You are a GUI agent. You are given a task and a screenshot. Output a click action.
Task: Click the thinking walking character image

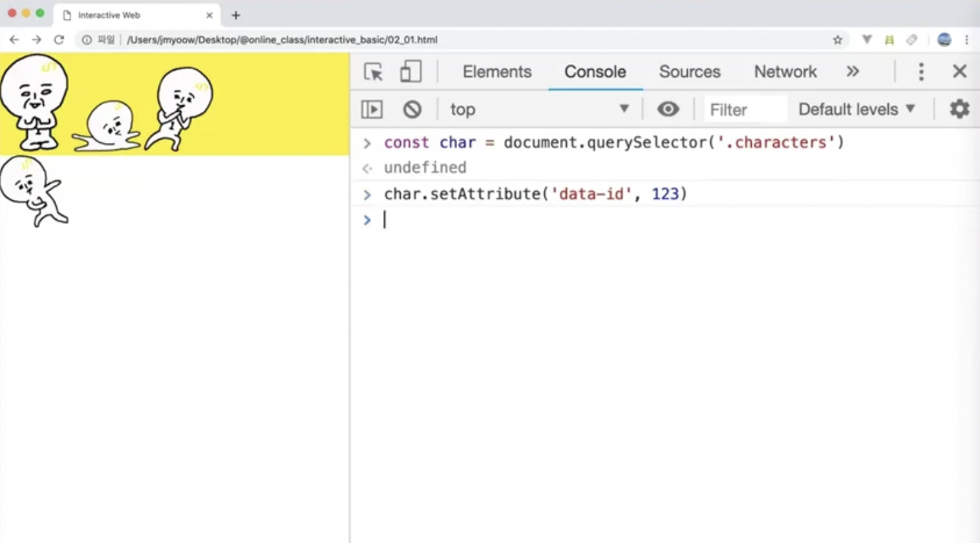(x=179, y=109)
